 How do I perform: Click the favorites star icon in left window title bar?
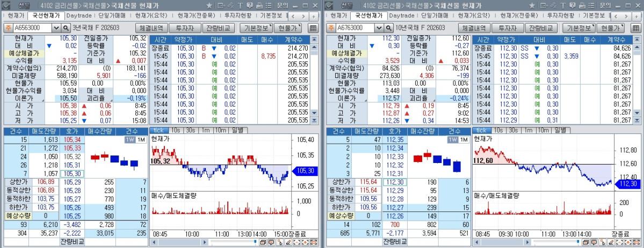pos(209,5)
